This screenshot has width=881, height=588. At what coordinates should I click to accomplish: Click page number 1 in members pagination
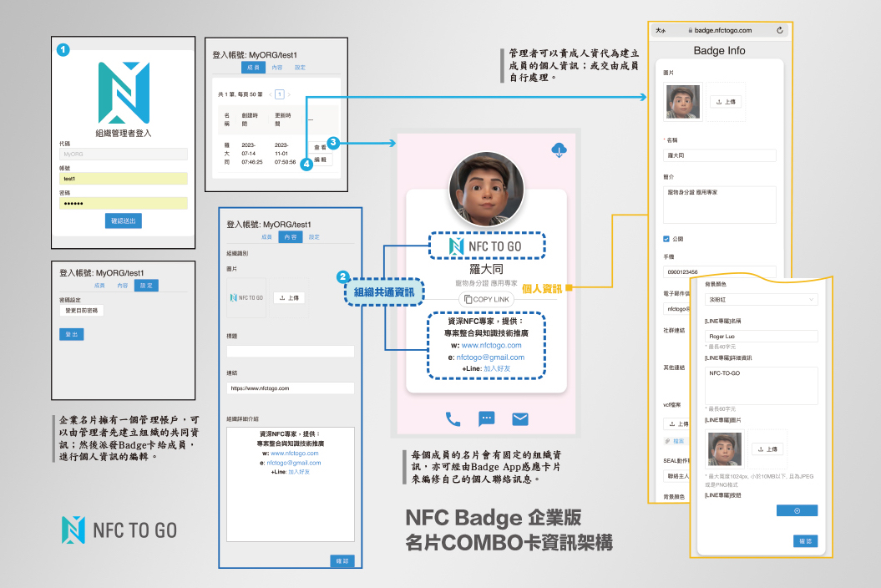[279, 94]
